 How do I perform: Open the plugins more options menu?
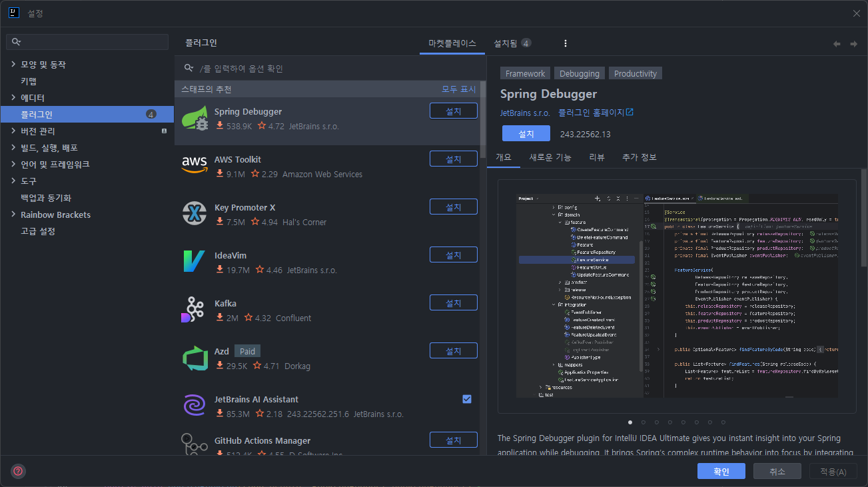[x=566, y=43]
